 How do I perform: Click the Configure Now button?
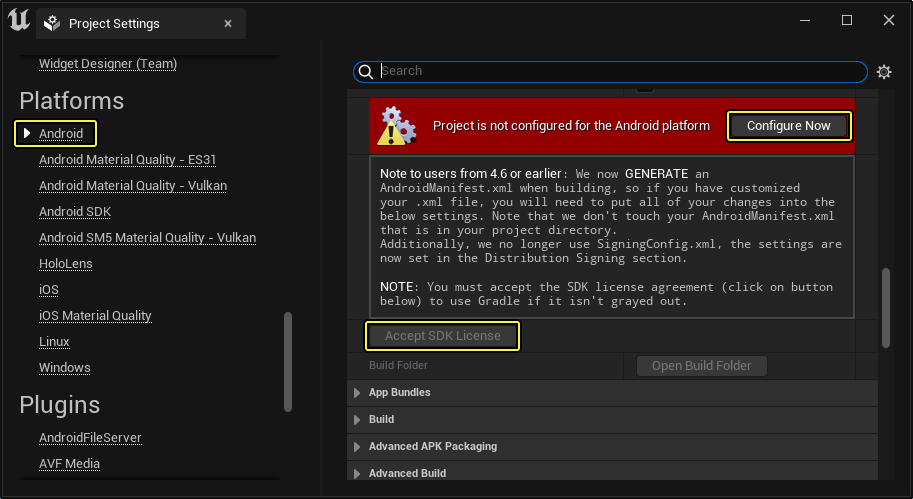(x=788, y=126)
